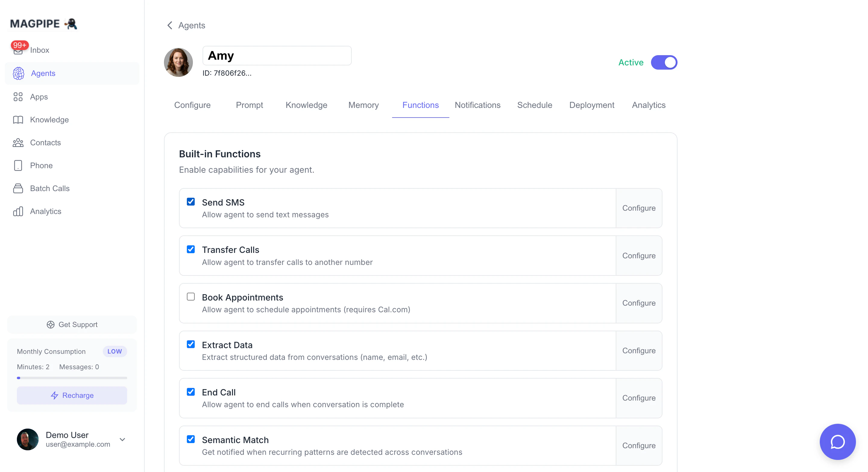The image size is (868, 472).
Task: Click the Apps grid icon
Action: (18, 97)
